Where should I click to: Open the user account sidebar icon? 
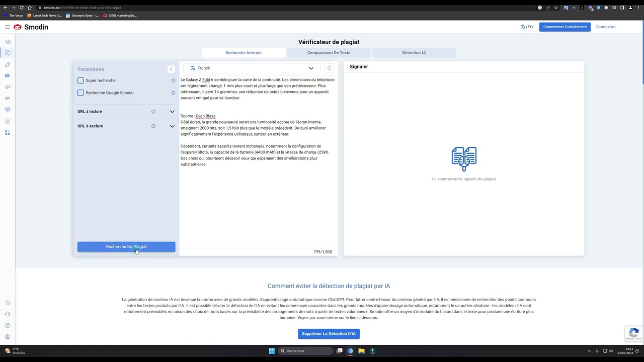click(x=8, y=337)
